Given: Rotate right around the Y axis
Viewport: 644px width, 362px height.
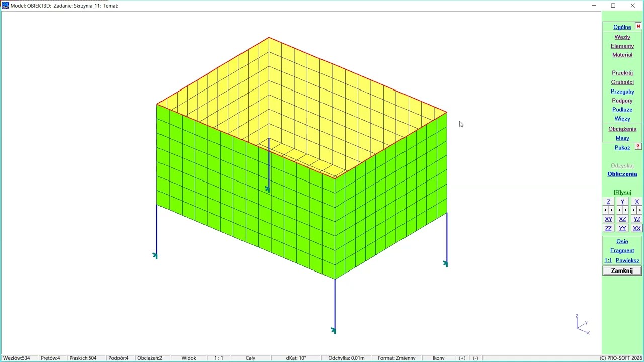Looking at the screenshot, I should point(625,210).
